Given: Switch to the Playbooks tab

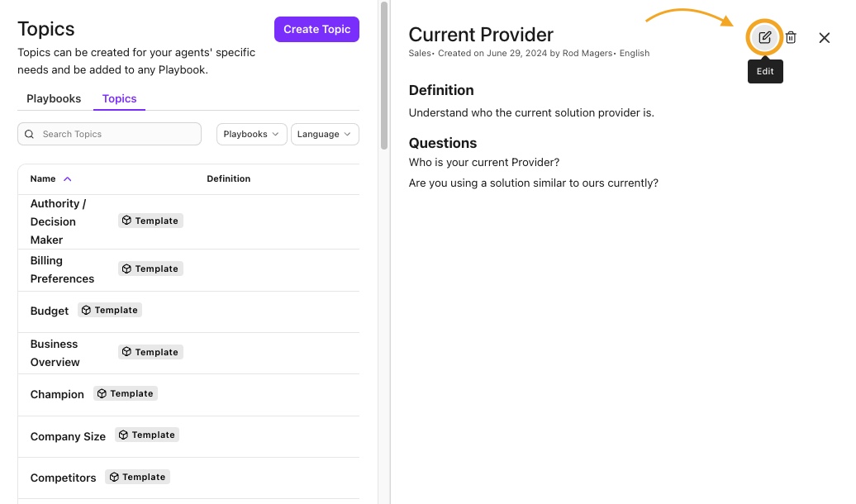Looking at the screenshot, I should [x=54, y=99].
